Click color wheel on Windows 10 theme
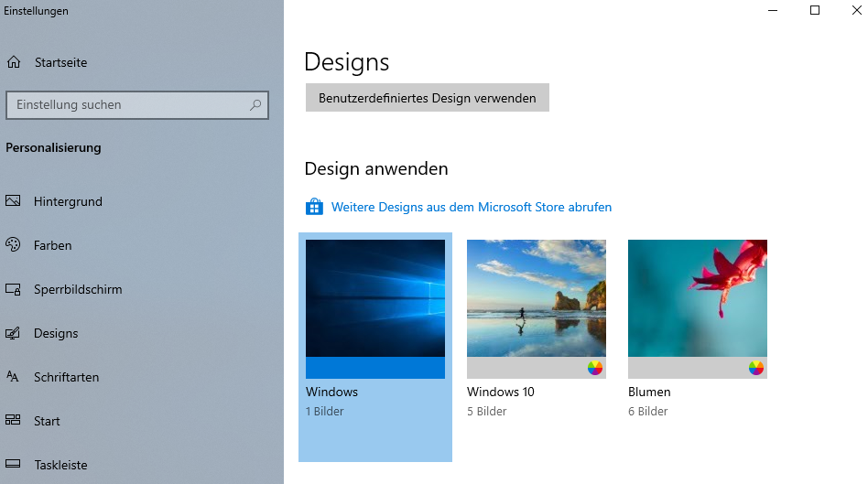 point(595,368)
